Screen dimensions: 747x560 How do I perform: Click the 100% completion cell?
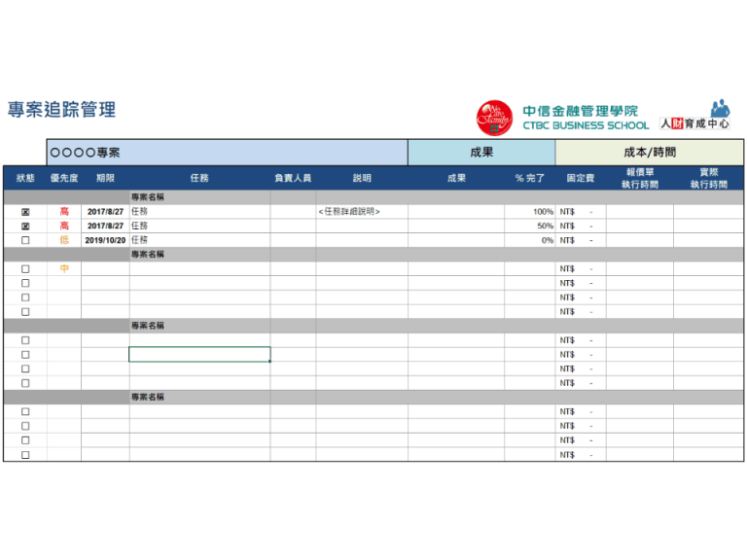[530, 212]
